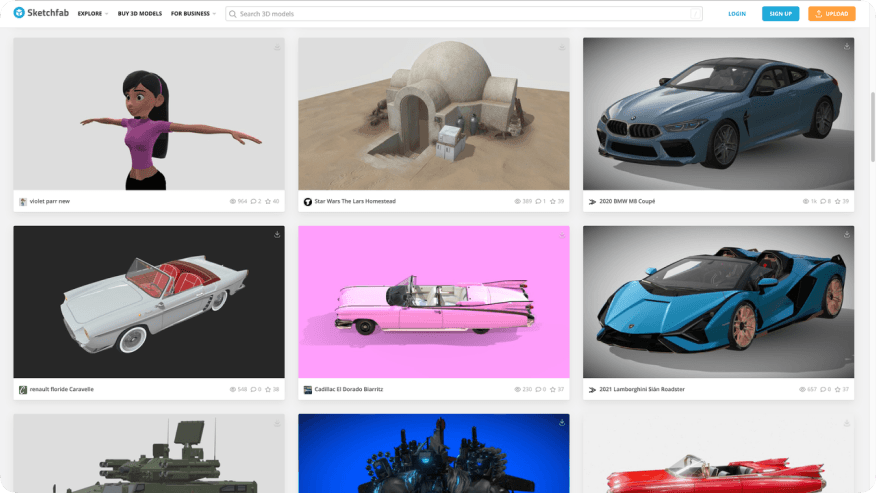This screenshot has width=876, height=493.
Task: Click the orange Upload button
Action: pos(832,14)
